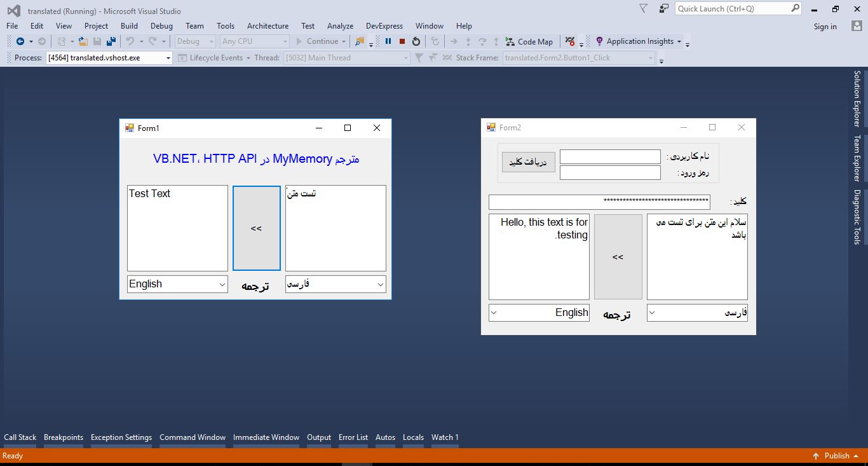Click the Break All pause icon
Screen dimensions: 868x466
(388, 41)
